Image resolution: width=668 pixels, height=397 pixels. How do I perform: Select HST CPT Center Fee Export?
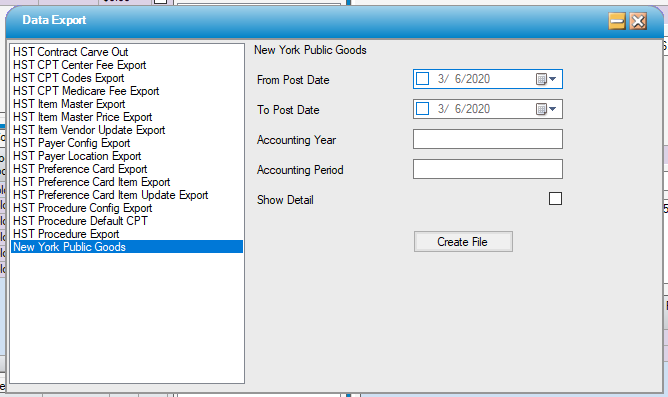(x=127, y=65)
